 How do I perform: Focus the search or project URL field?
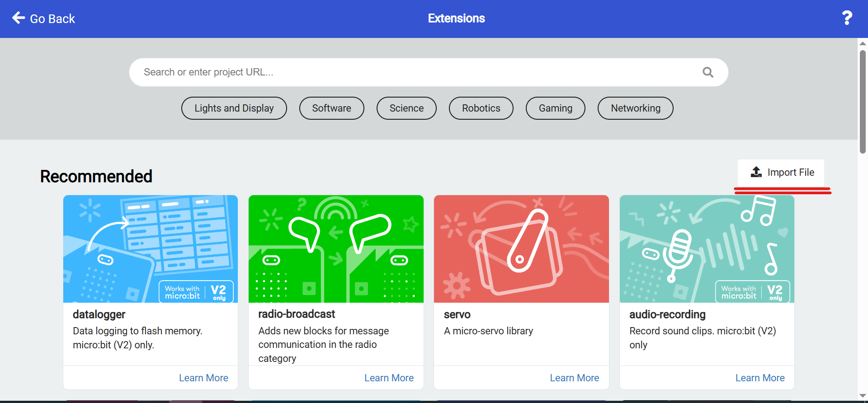[416, 72]
